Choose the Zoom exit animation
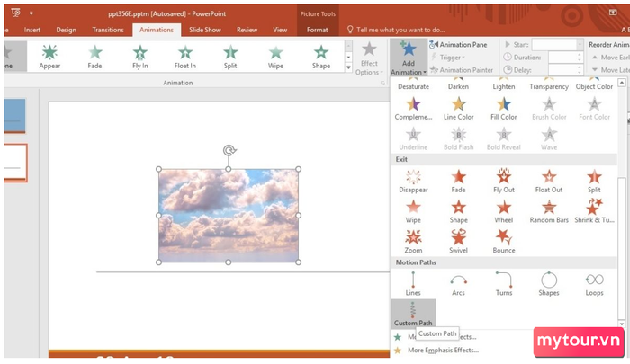 coord(413,242)
